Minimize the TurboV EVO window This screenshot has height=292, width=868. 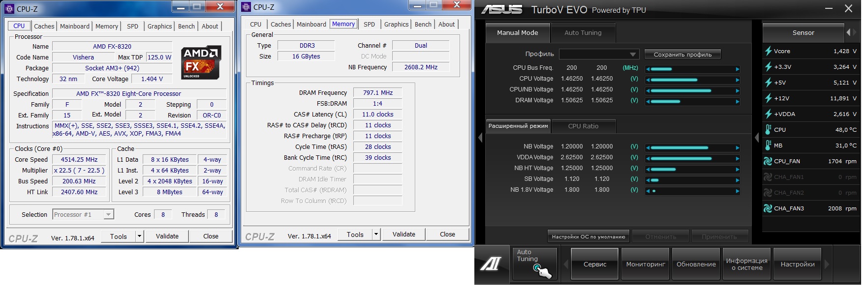click(x=829, y=8)
